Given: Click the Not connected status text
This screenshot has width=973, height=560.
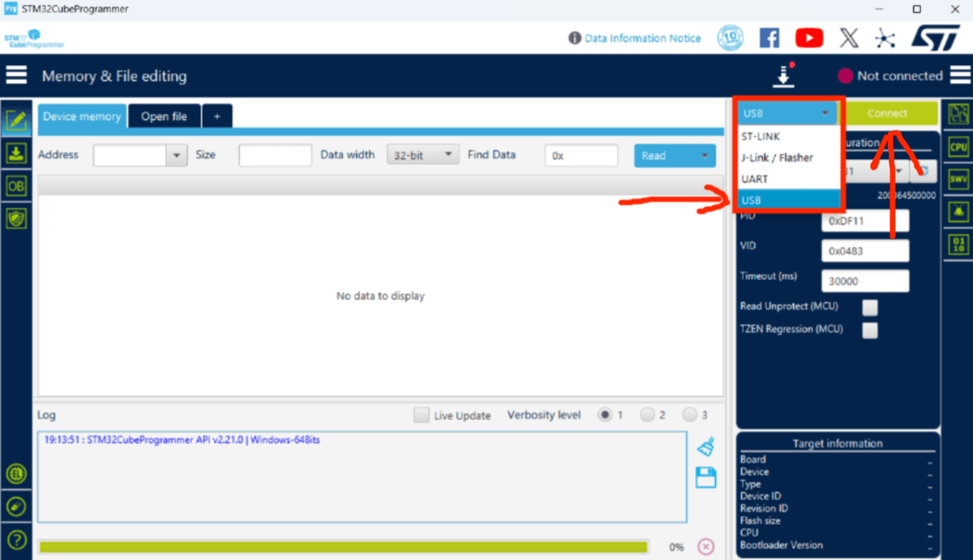Looking at the screenshot, I should 899,76.
